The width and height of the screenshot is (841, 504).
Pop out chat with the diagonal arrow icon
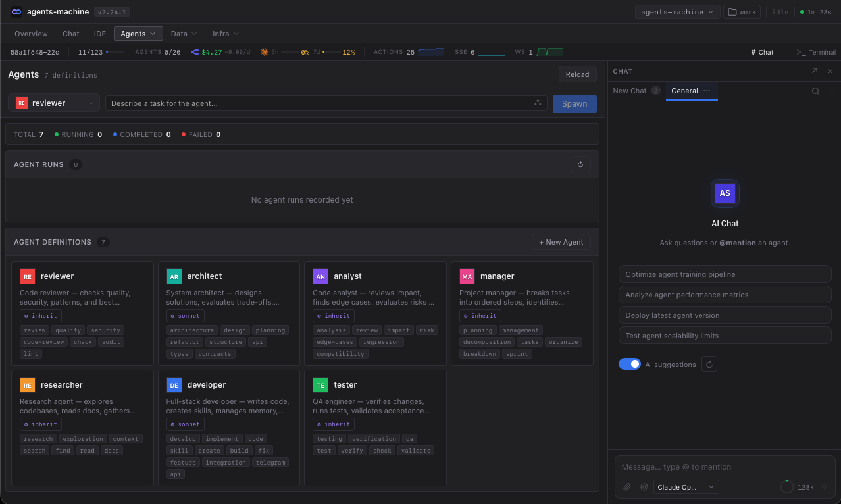click(x=815, y=71)
